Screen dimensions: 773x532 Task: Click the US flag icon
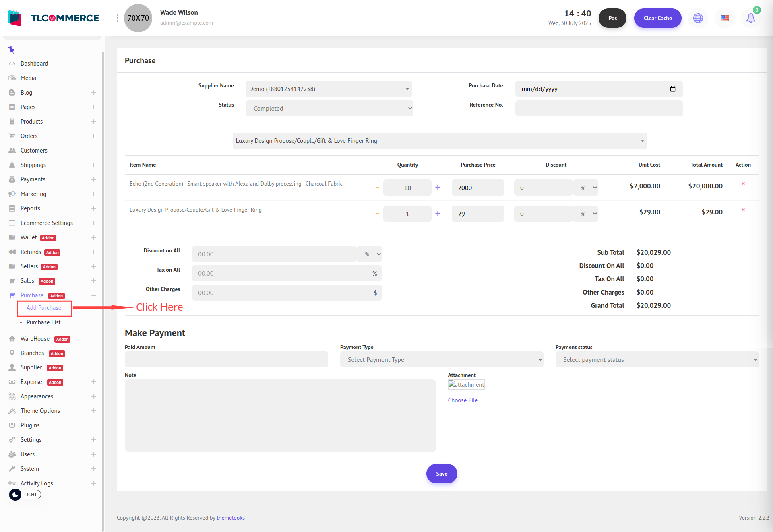click(x=724, y=18)
